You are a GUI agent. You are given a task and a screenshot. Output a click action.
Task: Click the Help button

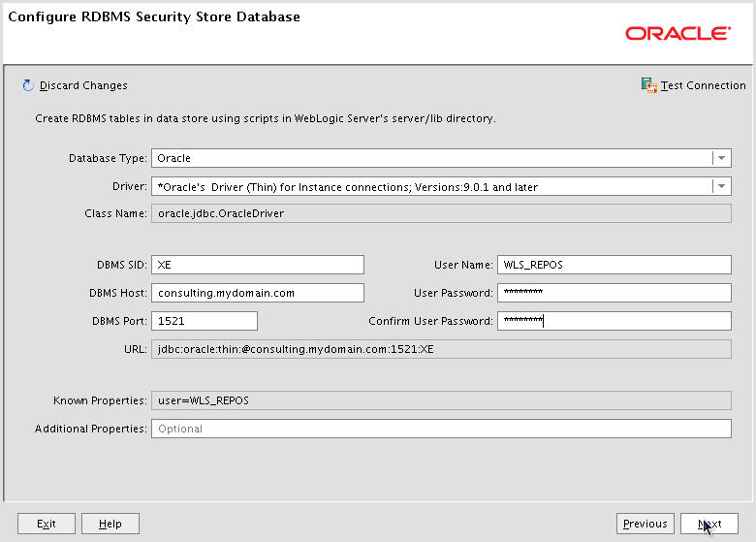tap(110, 524)
